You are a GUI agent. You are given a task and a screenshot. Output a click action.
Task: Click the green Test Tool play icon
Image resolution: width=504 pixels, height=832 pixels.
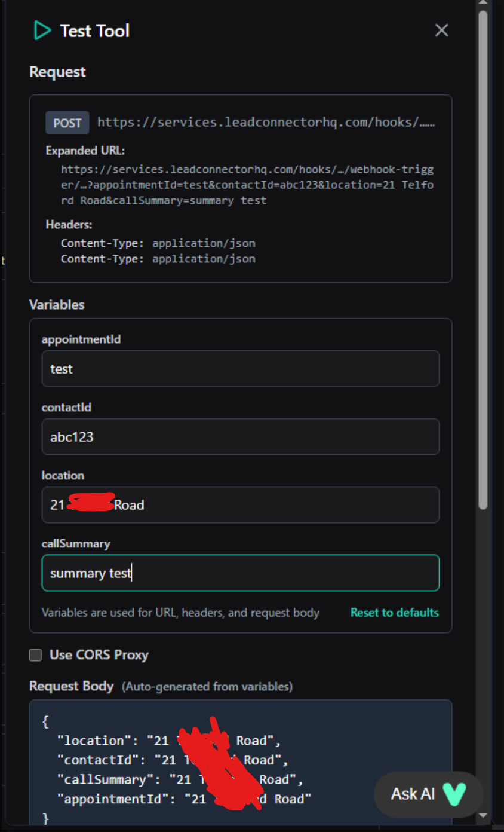tap(42, 30)
